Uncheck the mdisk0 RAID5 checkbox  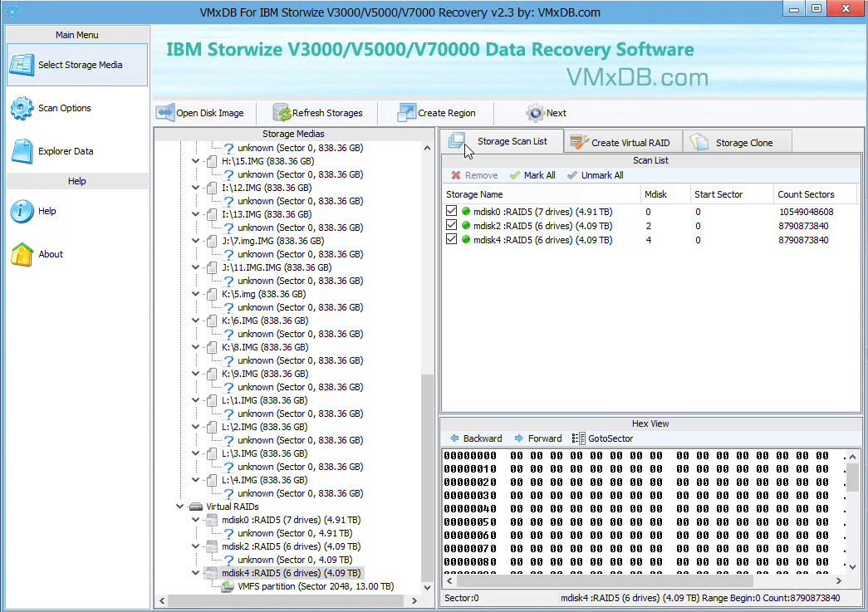click(452, 211)
